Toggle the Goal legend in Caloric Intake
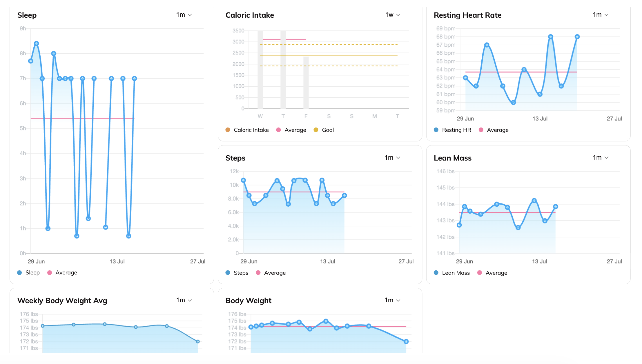642x364 pixels. pos(324,130)
